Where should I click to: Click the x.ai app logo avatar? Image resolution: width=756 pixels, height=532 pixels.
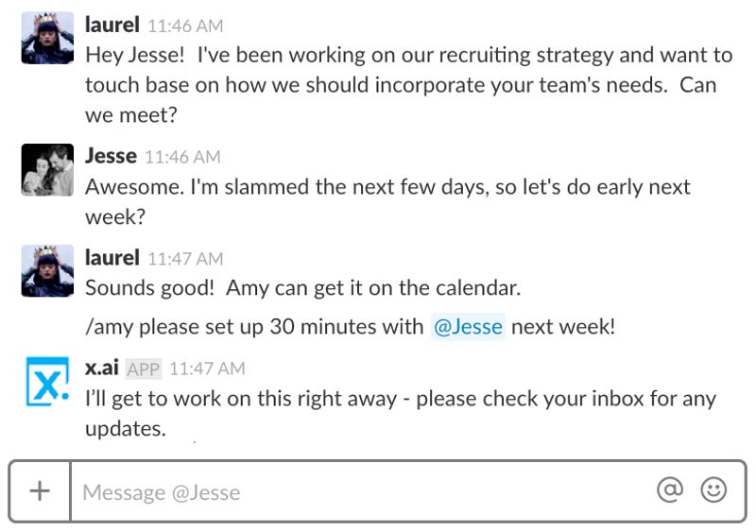click(47, 381)
